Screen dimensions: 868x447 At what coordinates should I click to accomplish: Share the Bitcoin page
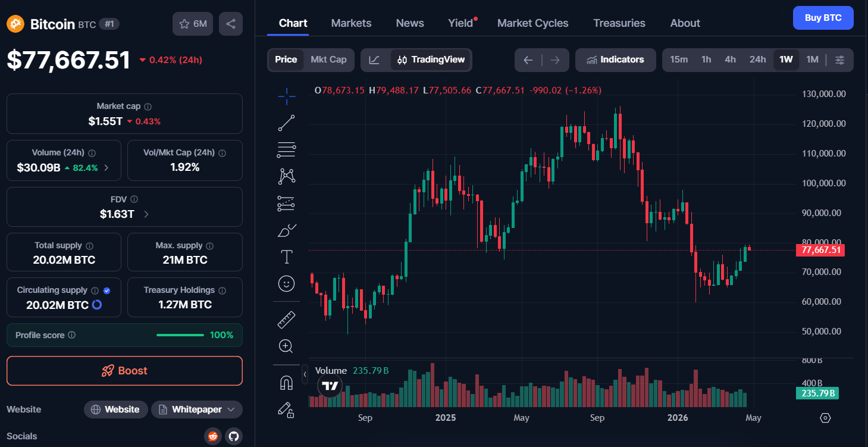231,24
